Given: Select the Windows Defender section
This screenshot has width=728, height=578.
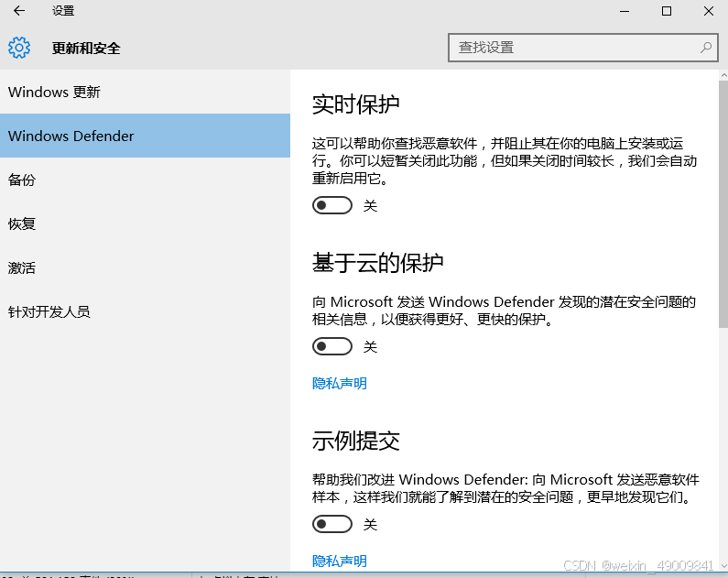Looking at the screenshot, I should [145, 136].
